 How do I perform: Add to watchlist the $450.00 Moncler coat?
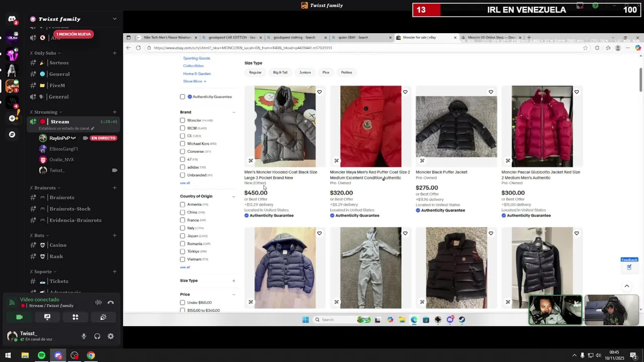pyautogui.click(x=319, y=92)
